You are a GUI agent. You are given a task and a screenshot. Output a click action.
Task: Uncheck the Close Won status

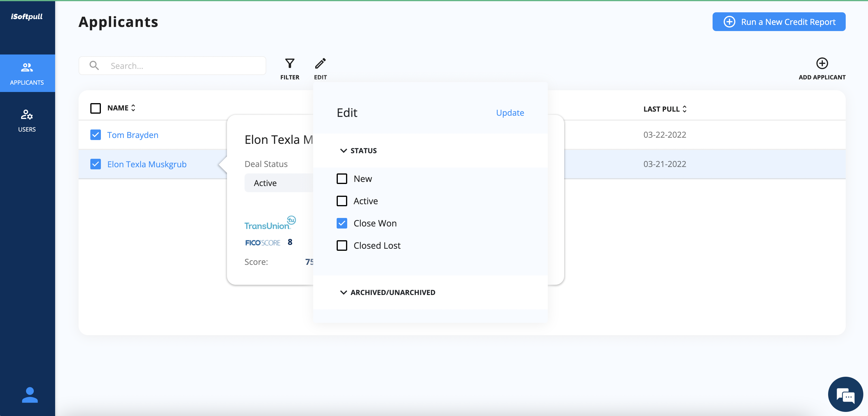click(342, 223)
